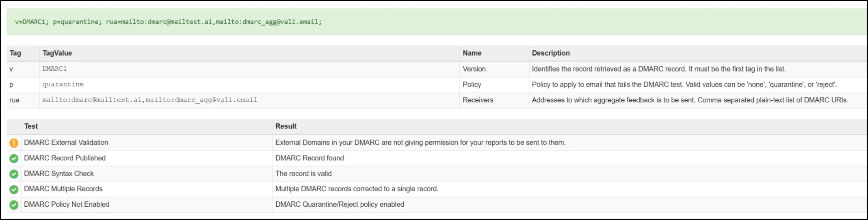Click the DMARC Multiple Records test name
This screenshot has width=868, height=220.
coord(63,189)
